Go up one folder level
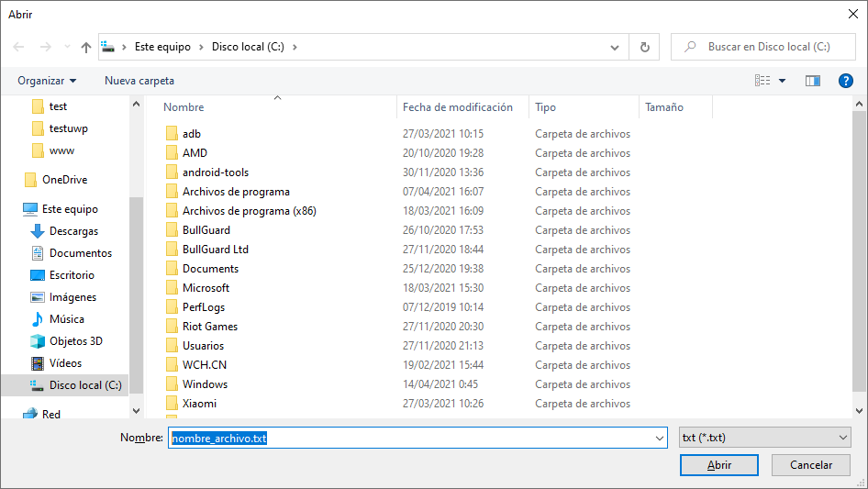The image size is (868, 489). [x=86, y=47]
